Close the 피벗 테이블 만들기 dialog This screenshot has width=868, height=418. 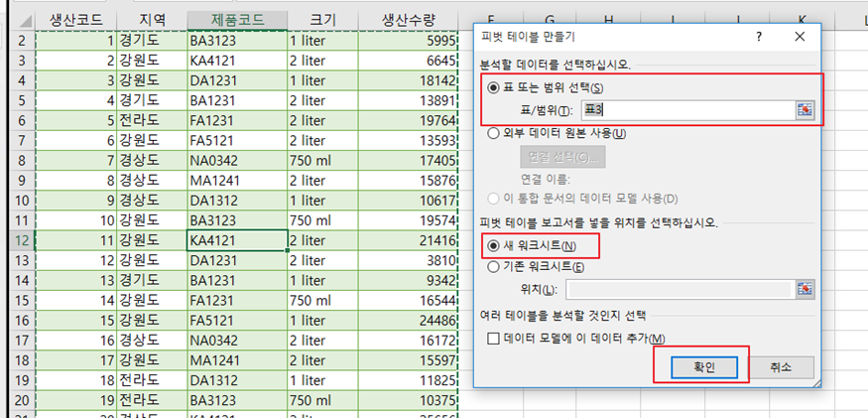tap(800, 37)
